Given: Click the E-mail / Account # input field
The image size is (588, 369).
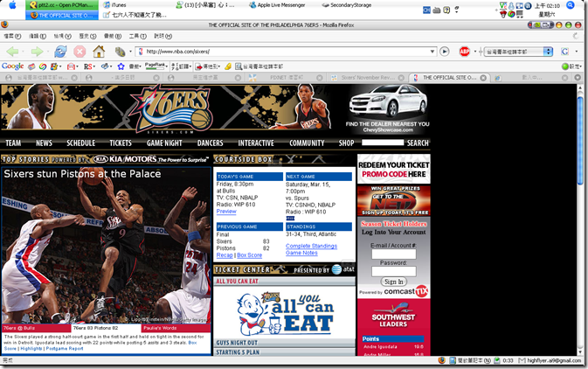Looking at the screenshot, I should tap(394, 254).
